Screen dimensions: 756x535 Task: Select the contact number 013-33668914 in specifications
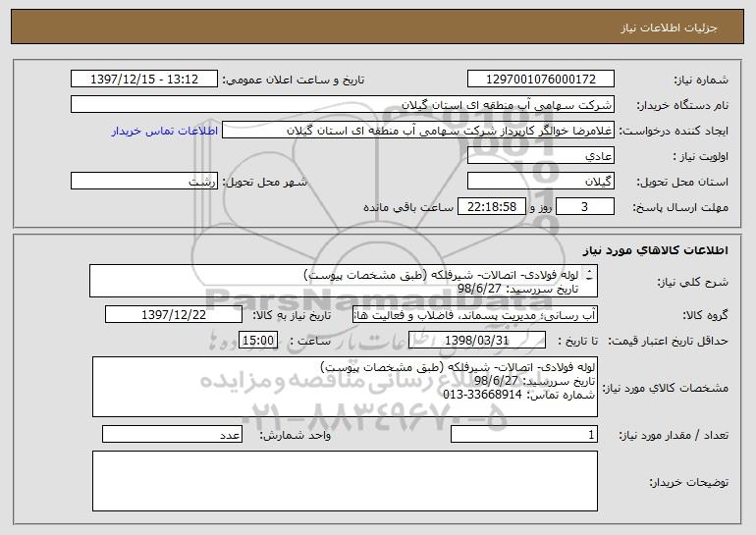pyautogui.click(x=482, y=395)
